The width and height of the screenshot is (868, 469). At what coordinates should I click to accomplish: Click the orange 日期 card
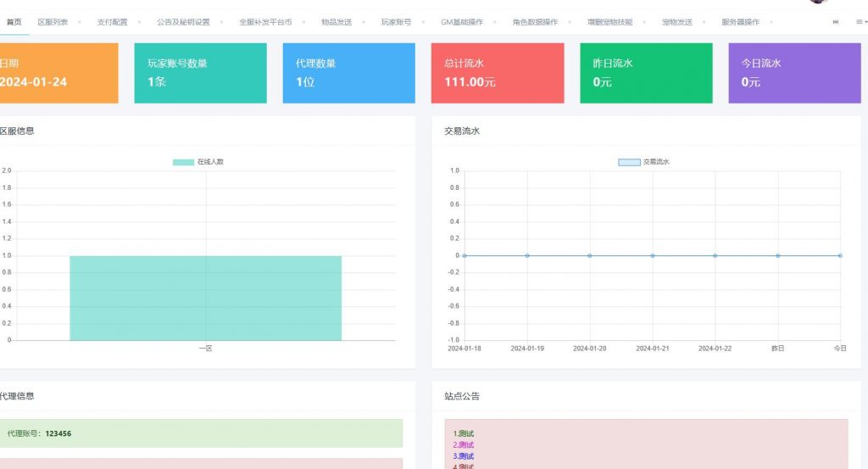pos(58,73)
